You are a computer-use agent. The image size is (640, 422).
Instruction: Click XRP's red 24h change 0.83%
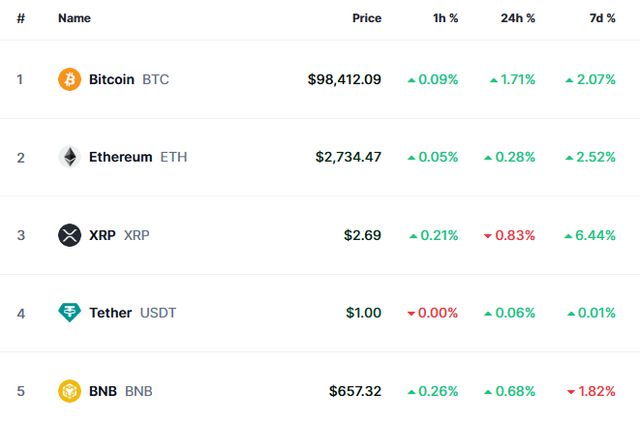pos(510,235)
